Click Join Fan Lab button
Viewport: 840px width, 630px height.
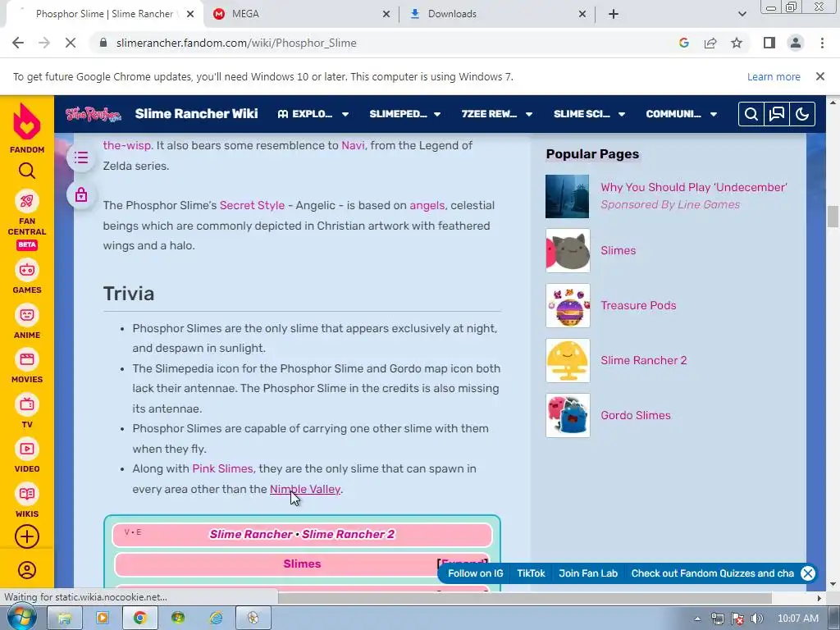point(588,573)
